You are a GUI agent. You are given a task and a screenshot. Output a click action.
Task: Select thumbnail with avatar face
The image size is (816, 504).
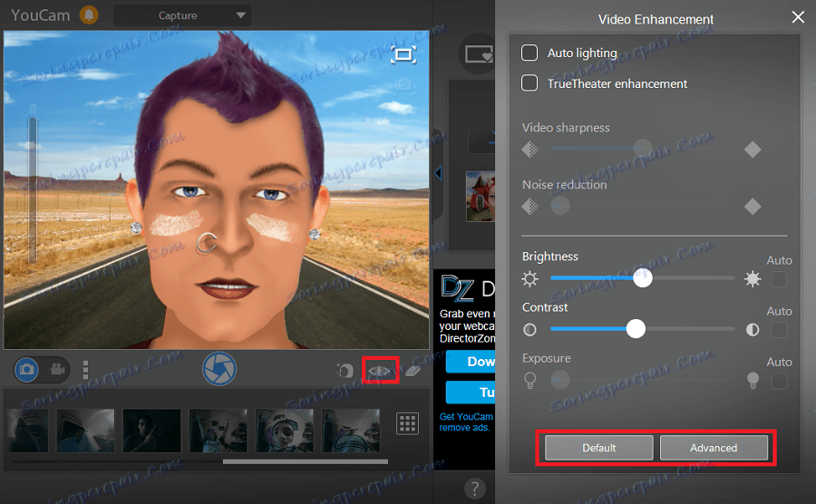(284, 431)
